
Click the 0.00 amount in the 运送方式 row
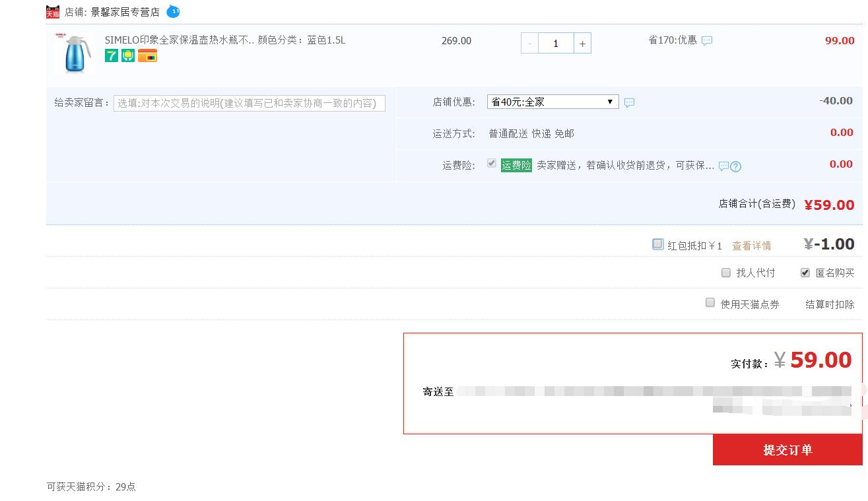click(842, 133)
